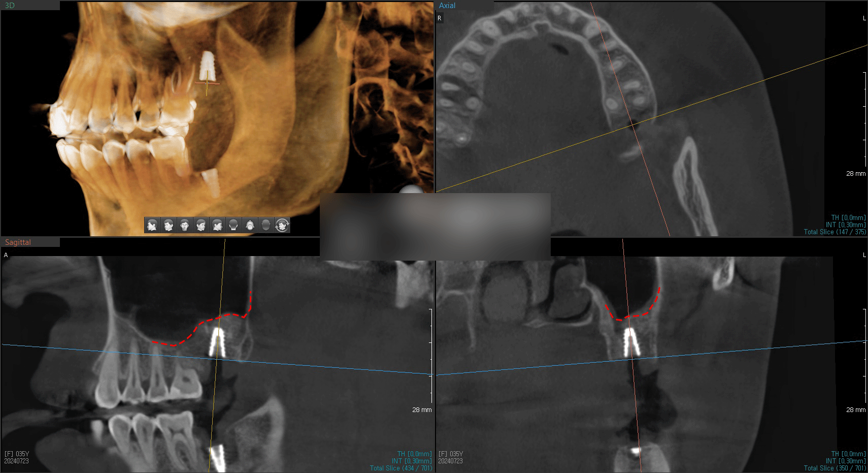Click date '20240723' in coronal view
The width and height of the screenshot is (868, 473).
pyautogui.click(x=450, y=461)
